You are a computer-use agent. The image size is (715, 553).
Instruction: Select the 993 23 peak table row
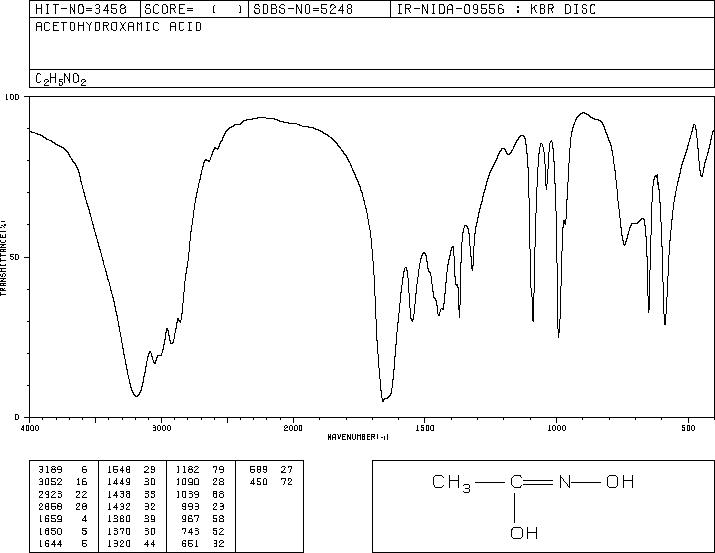click(x=202, y=506)
